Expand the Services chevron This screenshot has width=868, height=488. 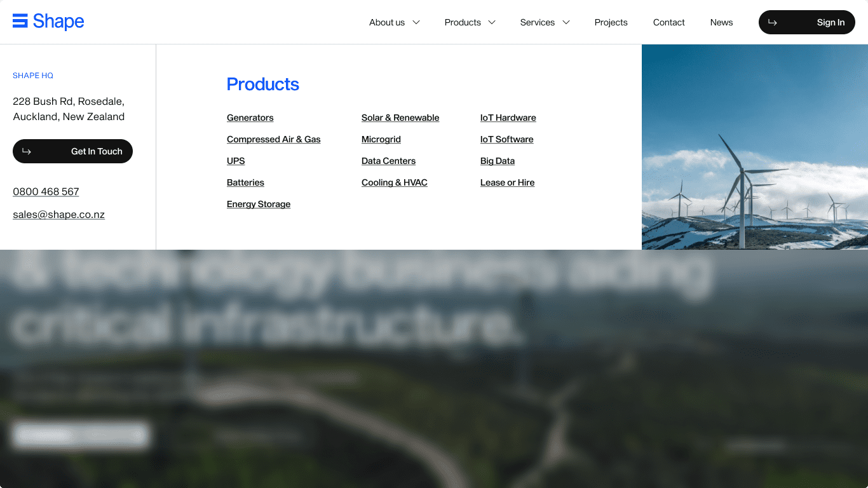566,22
